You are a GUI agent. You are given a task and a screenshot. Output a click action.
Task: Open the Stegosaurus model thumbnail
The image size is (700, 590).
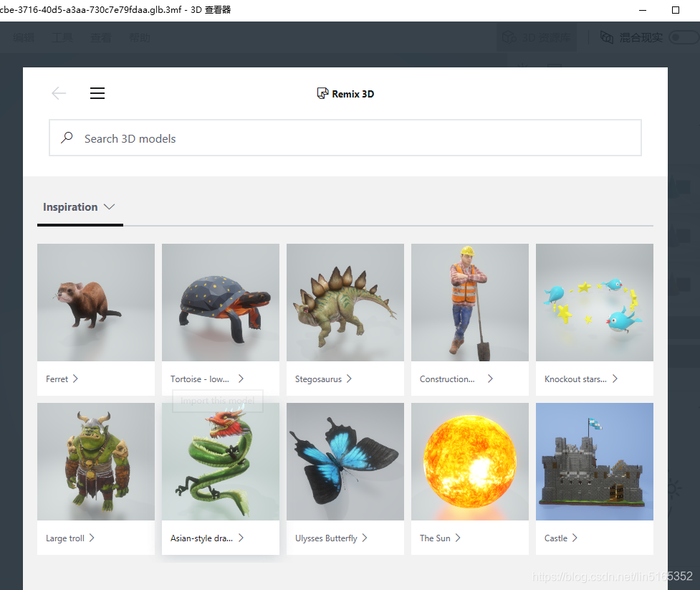pos(345,303)
